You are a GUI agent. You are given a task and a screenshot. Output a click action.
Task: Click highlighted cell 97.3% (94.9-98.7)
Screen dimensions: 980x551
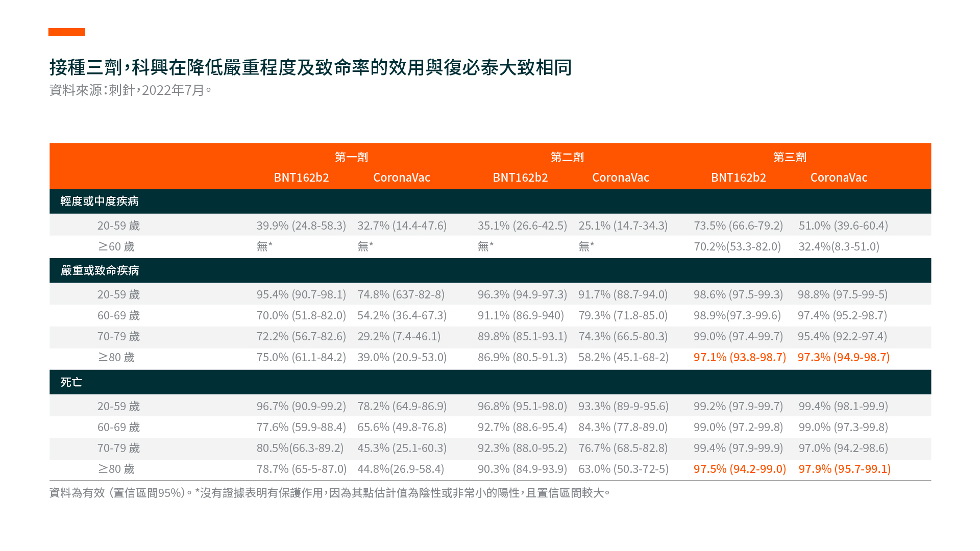pos(844,357)
